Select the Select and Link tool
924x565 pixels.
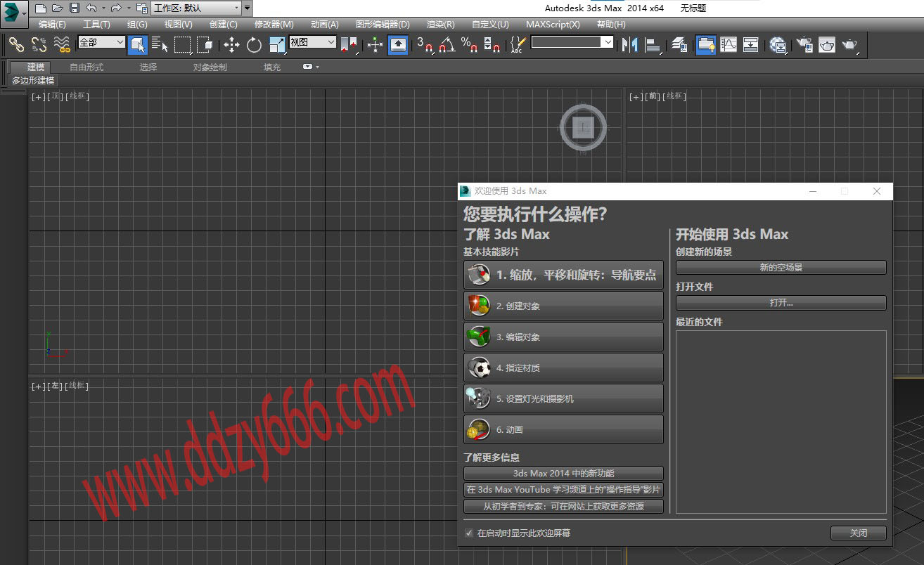pyautogui.click(x=15, y=44)
